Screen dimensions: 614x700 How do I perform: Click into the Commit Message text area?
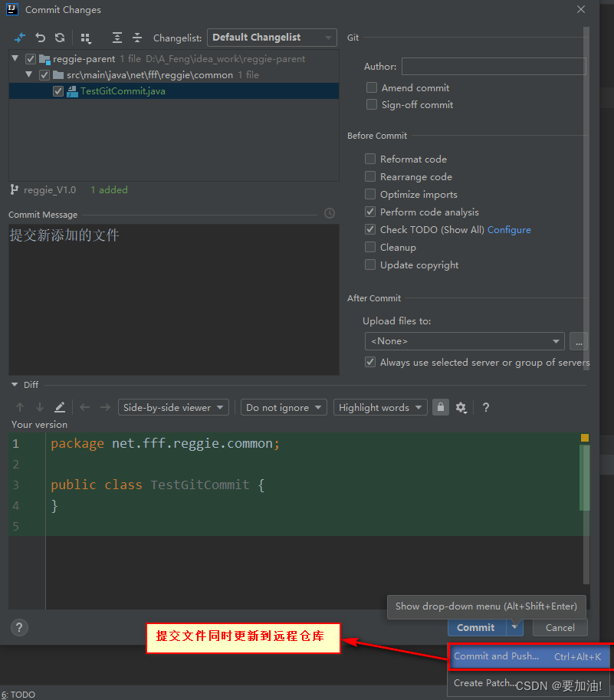[174, 300]
